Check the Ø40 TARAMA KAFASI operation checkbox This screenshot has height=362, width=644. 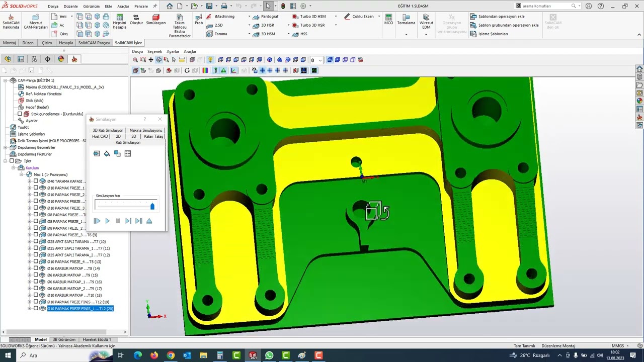coord(36,181)
